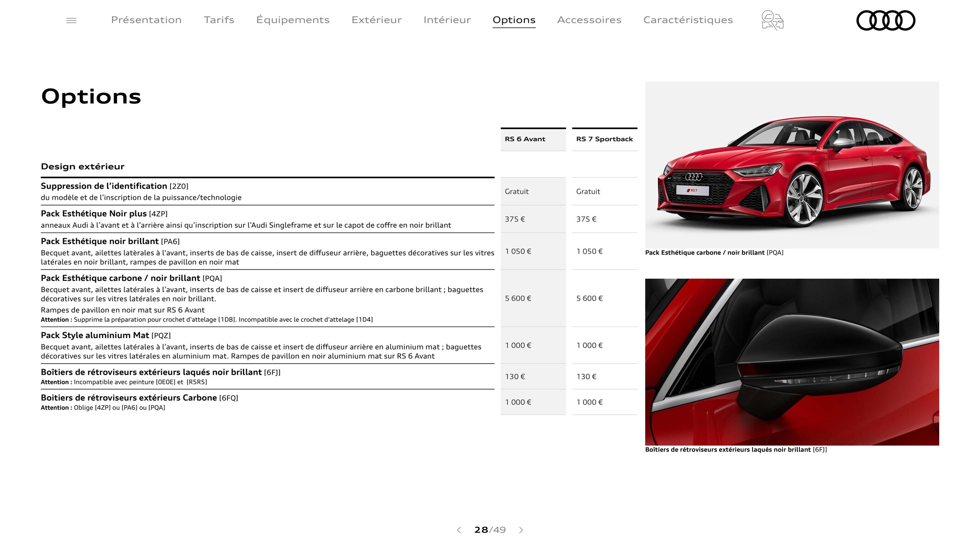
Task: Click the black mirror housing image
Action: (x=792, y=362)
